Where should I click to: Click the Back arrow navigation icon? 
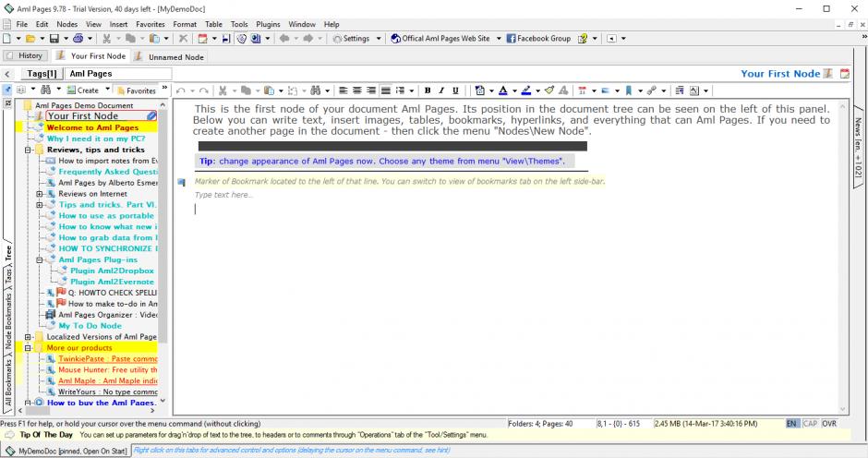[x=284, y=38]
